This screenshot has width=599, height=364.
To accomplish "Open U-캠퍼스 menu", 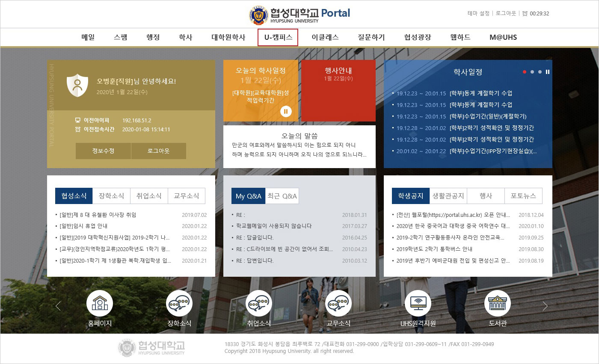I will 278,37.
